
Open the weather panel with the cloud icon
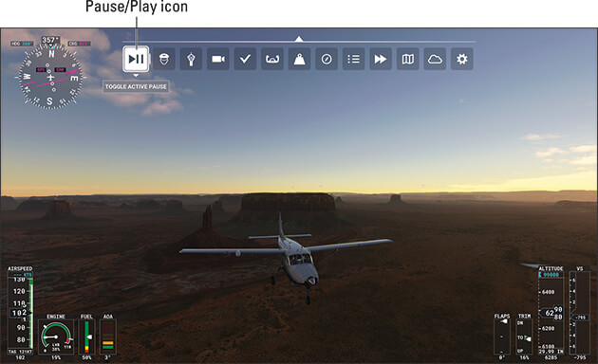pos(435,59)
